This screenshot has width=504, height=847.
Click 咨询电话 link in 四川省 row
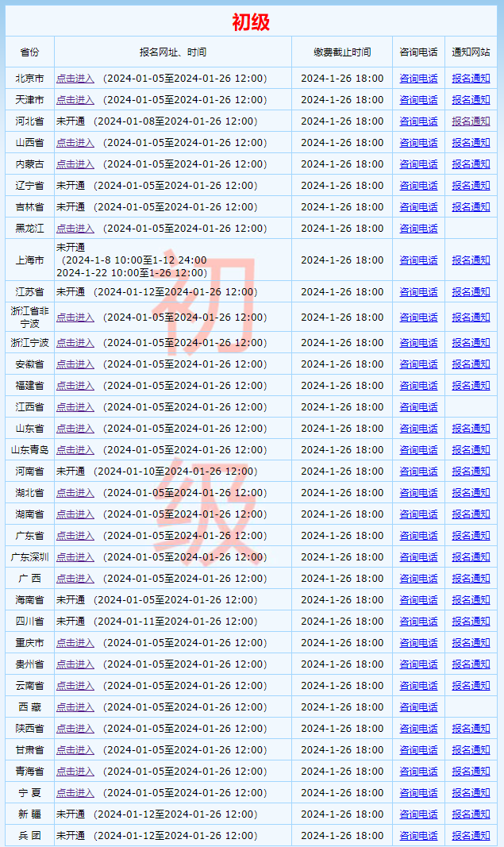click(x=418, y=622)
